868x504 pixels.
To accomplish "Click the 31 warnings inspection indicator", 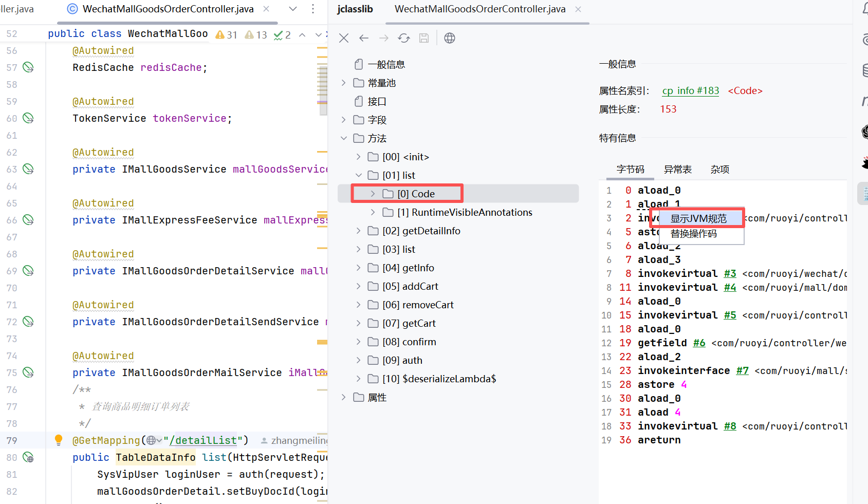I will tap(227, 34).
